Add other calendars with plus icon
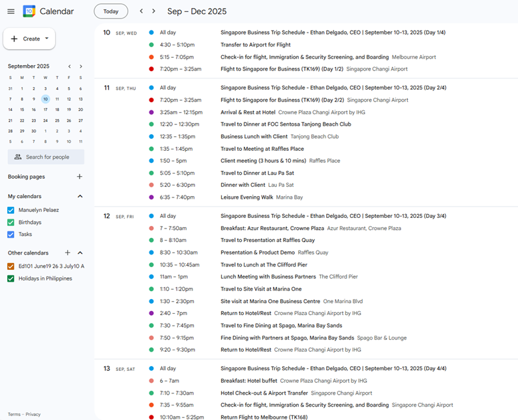The image size is (518, 420). [68, 253]
